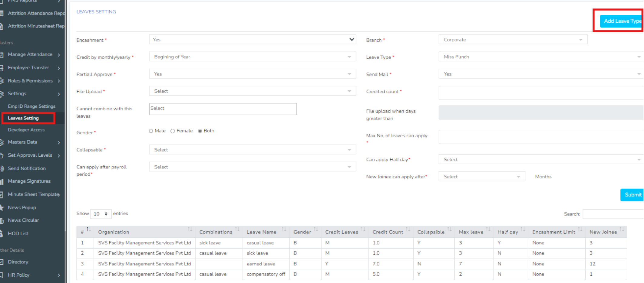Sort table by Half day column arrows
This screenshot has width=644, height=283.
click(x=523, y=229)
